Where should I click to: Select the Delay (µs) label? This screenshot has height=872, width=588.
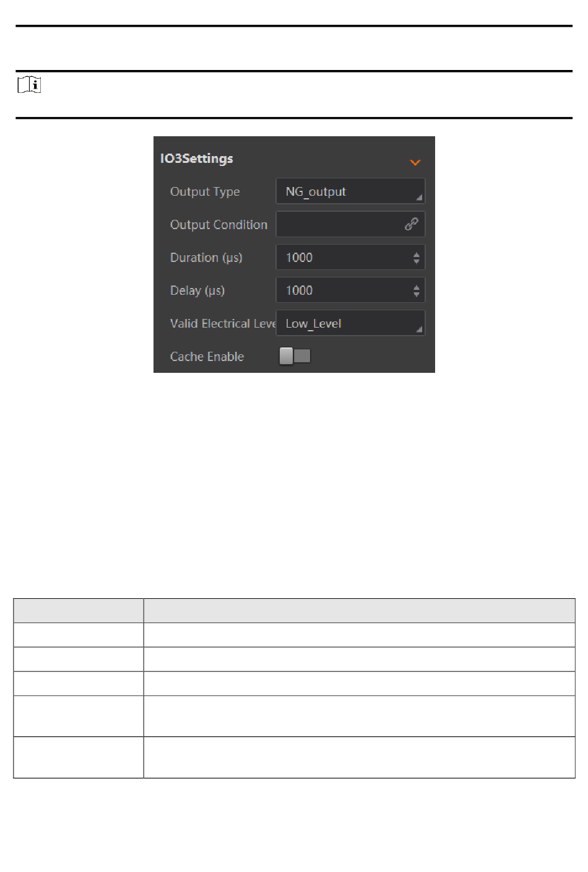(197, 290)
